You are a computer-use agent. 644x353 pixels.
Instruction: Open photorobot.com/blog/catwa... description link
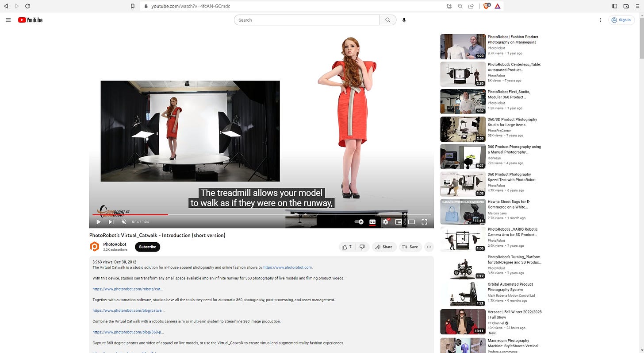tap(128, 310)
